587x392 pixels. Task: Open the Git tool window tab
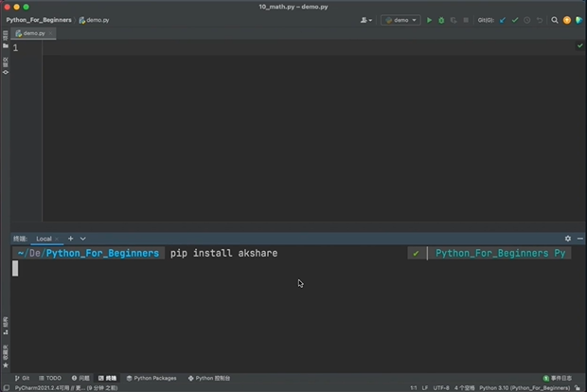click(x=22, y=378)
